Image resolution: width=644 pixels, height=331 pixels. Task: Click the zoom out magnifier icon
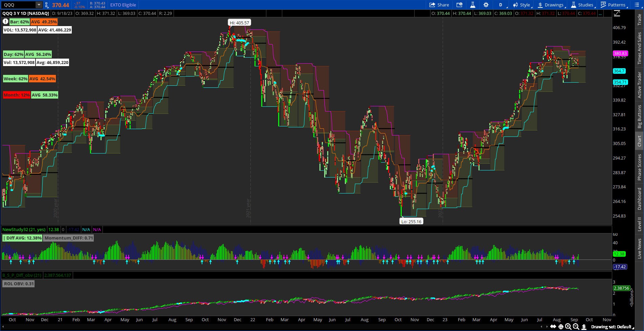[x=576, y=327]
